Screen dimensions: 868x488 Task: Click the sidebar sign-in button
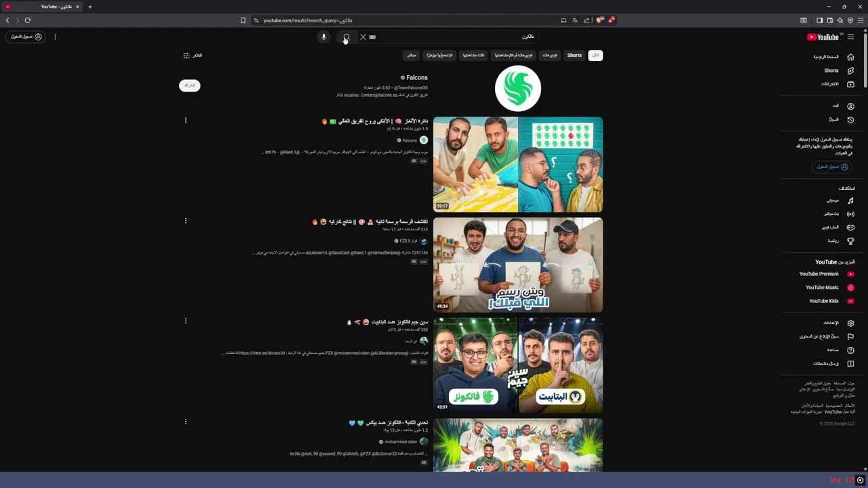[832, 167]
